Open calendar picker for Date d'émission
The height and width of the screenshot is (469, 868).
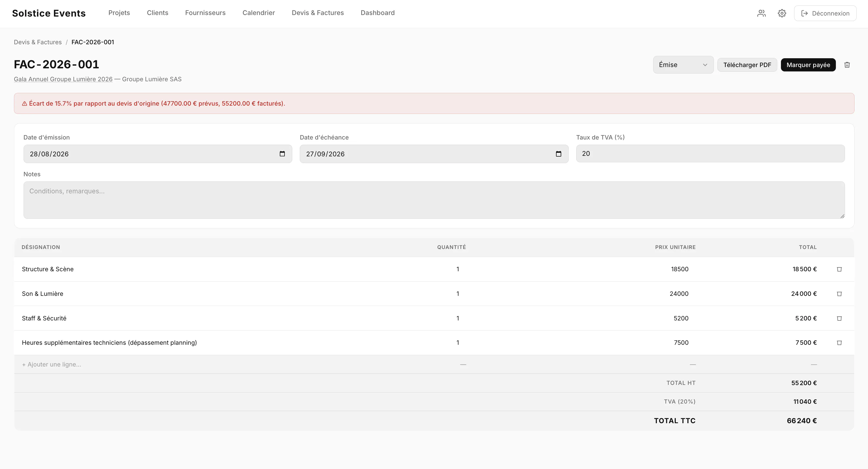282,154
